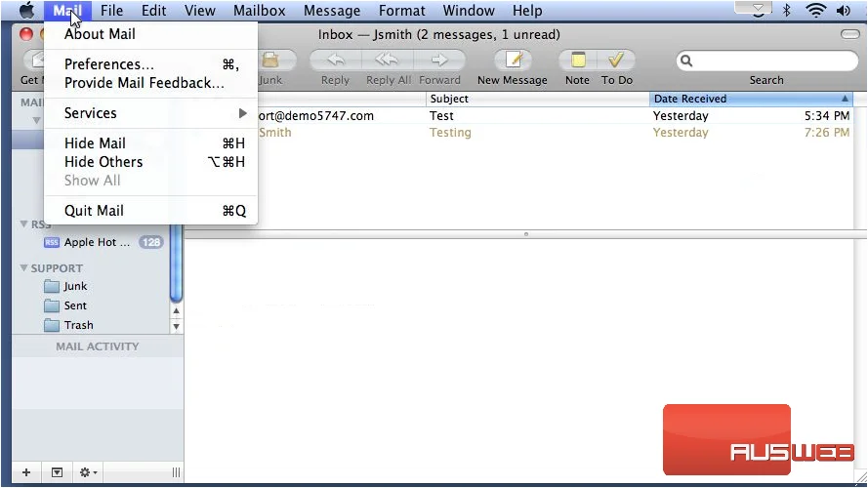Choose About Mail from the menu
Image resolution: width=868 pixels, height=488 pixels.
100,34
